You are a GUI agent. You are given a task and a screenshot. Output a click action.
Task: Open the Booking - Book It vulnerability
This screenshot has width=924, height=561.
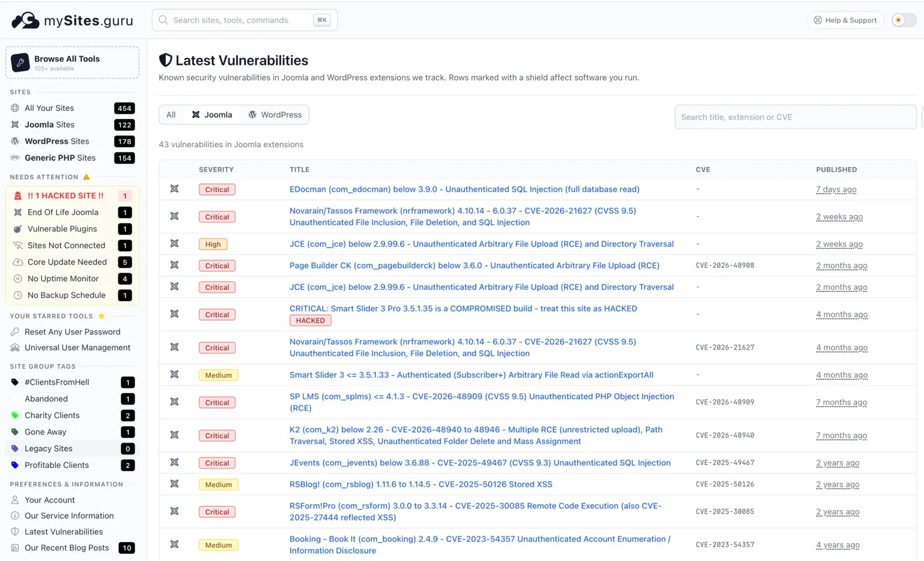click(480, 545)
